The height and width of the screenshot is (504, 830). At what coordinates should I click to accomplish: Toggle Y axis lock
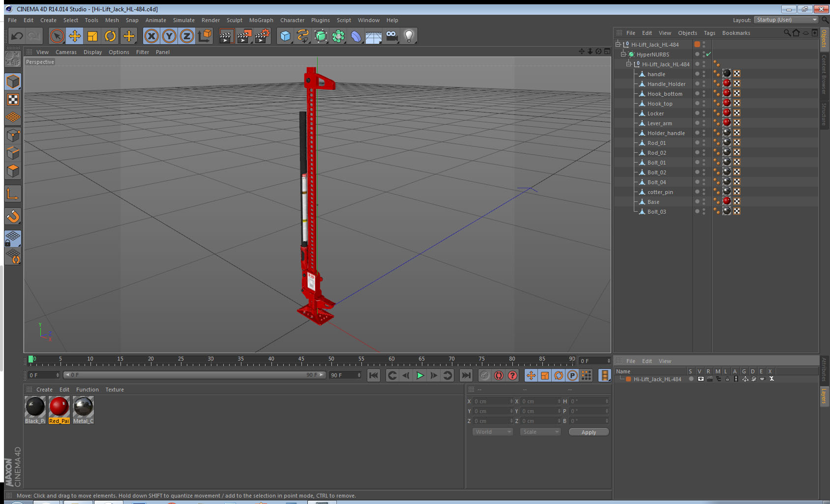(x=169, y=36)
